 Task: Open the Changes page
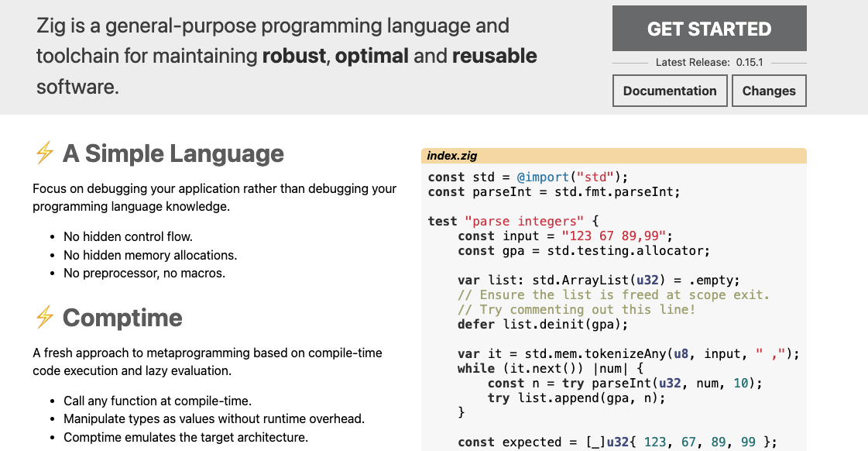(x=768, y=91)
